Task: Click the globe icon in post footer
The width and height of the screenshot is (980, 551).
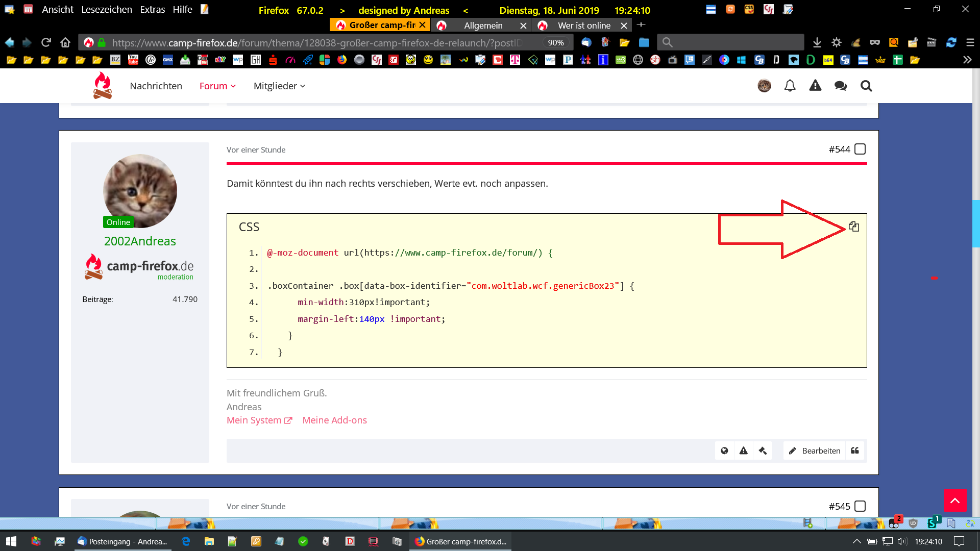Action: pyautogui.click(x=724, y=450)
